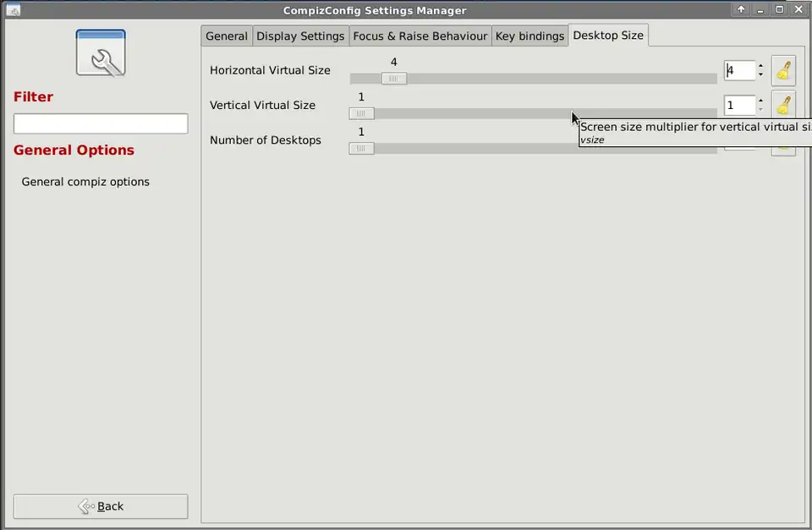The height and width of the screenshot is (530, 812).
Task: Switch to the General tab
Action: (227, 36)
